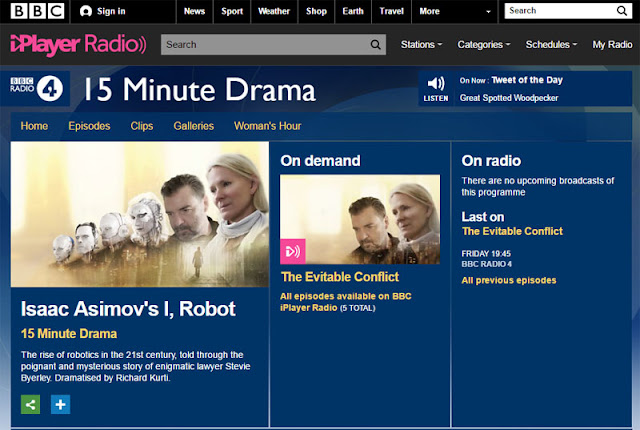Image resolution: width=640 pixels, height=430 pixels.
Task: Click All episodes available on BBC iPlayer Radio
Action: (346, 302)
